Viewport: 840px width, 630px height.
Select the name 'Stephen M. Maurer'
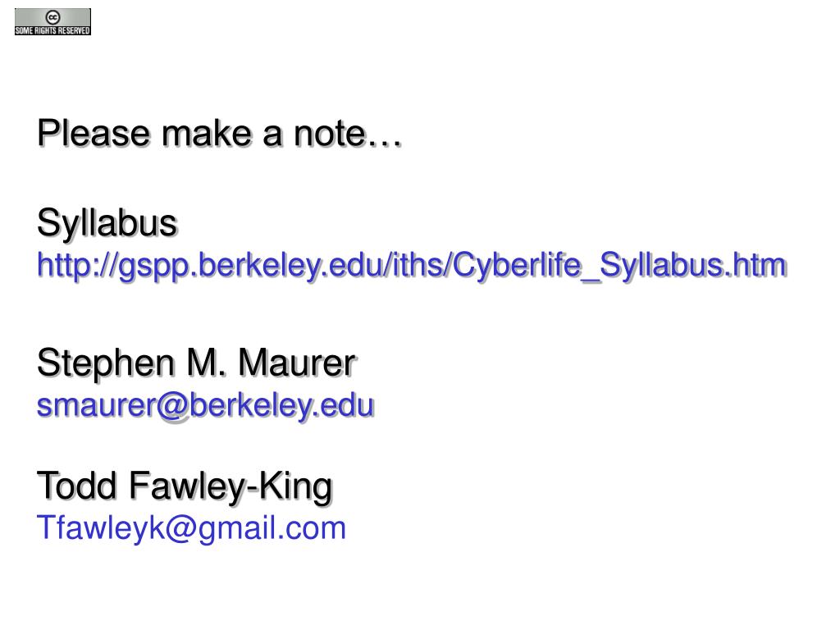[196, 363]
